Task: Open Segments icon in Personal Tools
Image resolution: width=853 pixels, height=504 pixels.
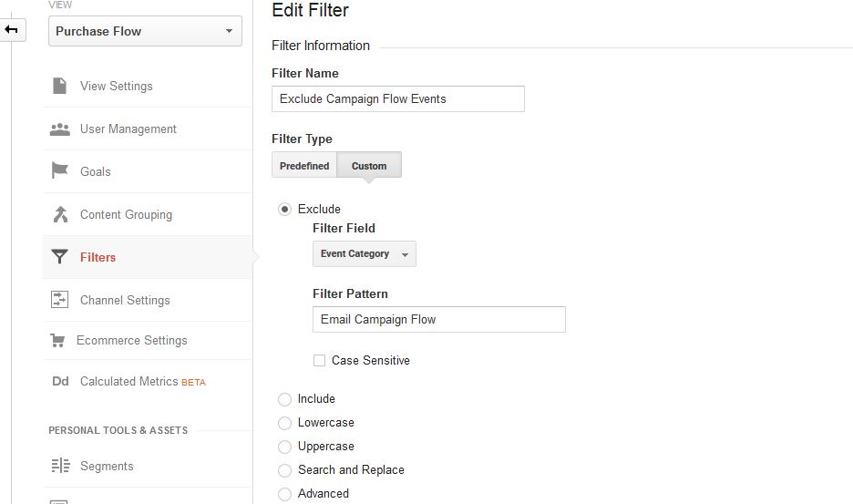Action: (x=60, y=466)
